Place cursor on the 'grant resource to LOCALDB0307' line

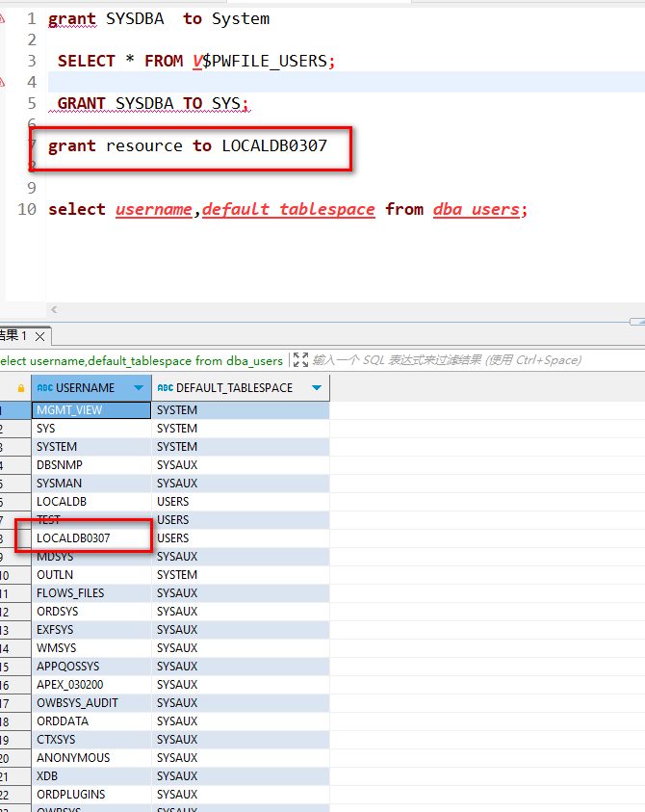188,146
